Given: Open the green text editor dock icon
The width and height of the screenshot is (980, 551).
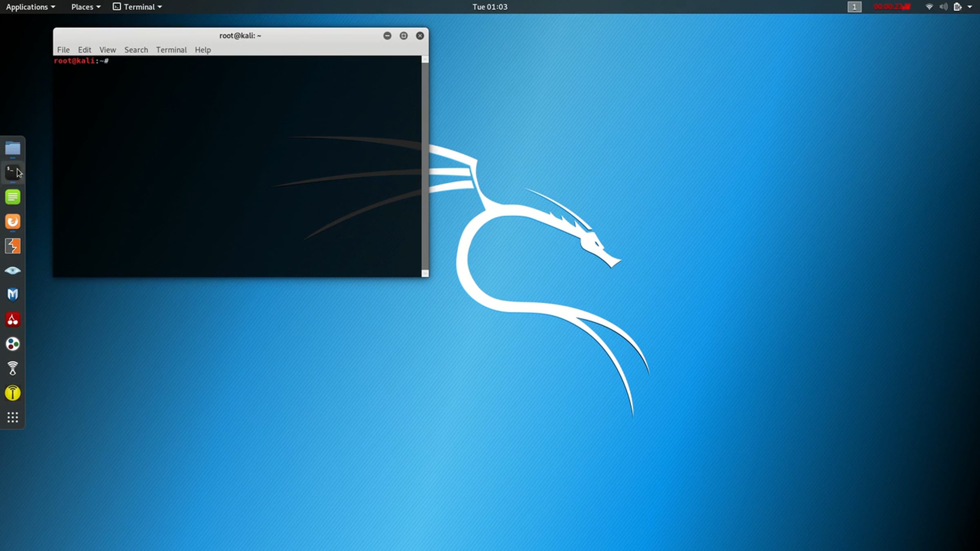Looking at the screenshot, I should pos(13,197).
